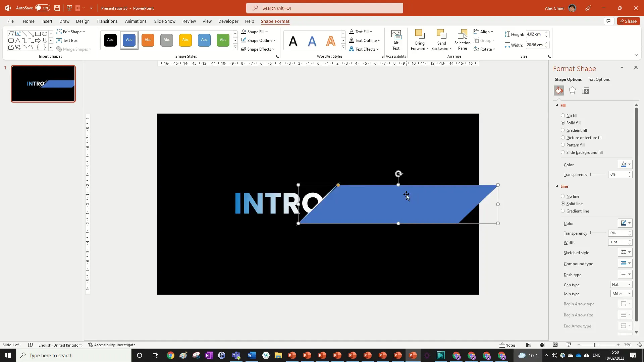Click Accessibility: Investigate status

tap(112, 345)
